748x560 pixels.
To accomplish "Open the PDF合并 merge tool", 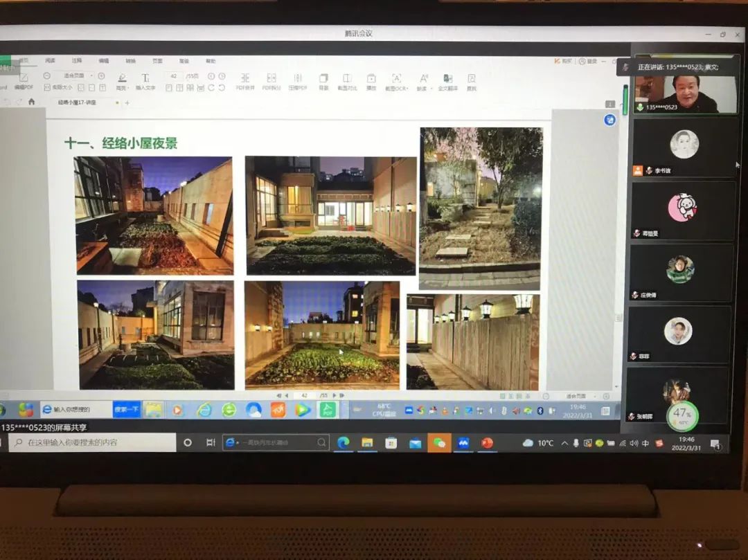I will [x=245, y=82].
